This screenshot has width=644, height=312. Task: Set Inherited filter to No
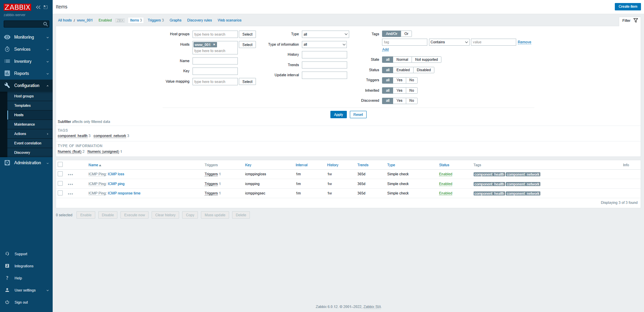coord(412,91)
